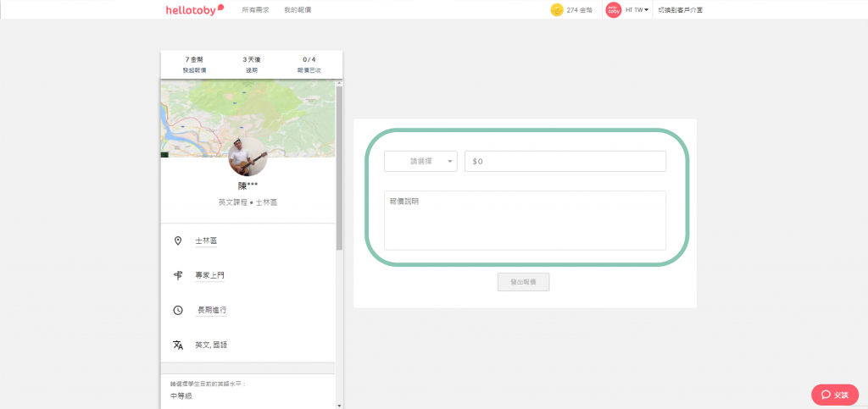868x409 pixels.
Task: Click the location pin icon beside 士林區
Action: (x=178, y=241)
